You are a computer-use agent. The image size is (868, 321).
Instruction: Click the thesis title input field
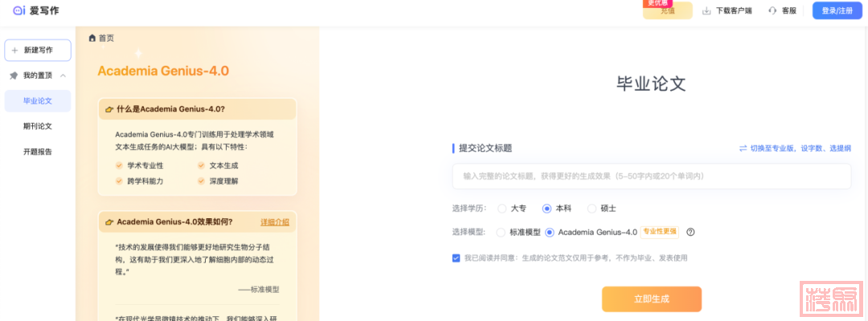(651, 176)
